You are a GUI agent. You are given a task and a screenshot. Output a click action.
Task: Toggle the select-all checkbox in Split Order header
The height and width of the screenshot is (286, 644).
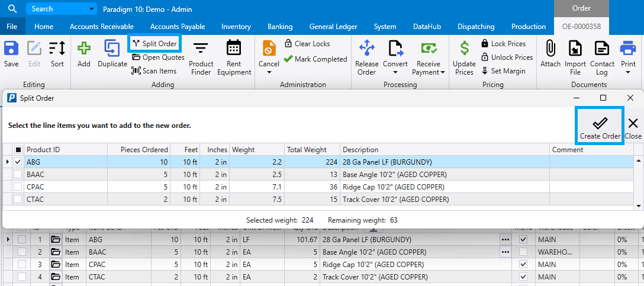coord(18,150)
